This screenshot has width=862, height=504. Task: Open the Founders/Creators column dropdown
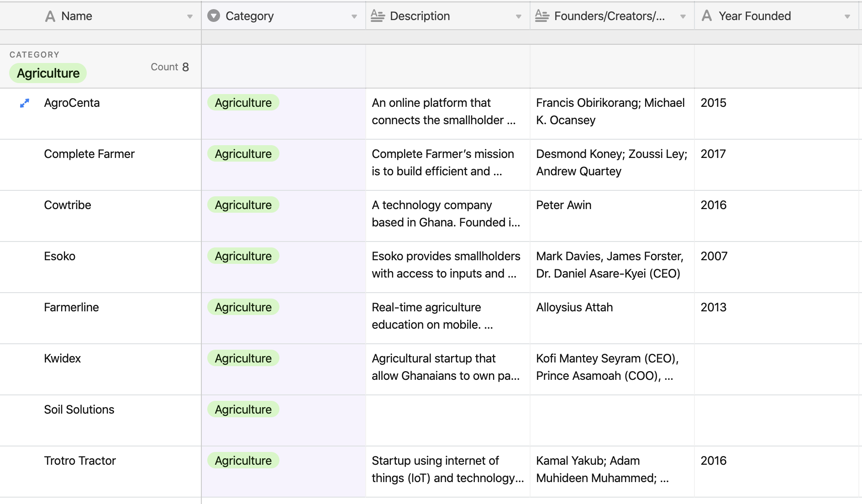point(683,16)
